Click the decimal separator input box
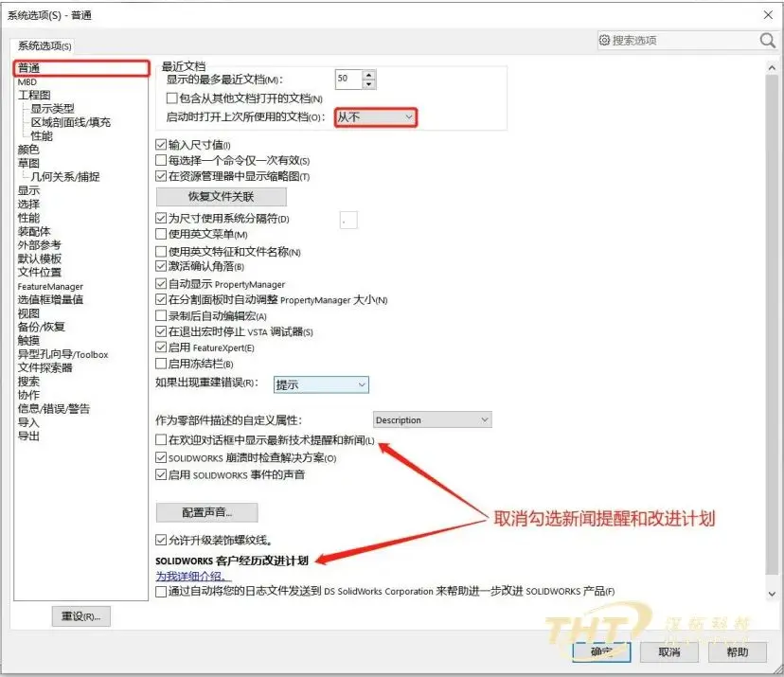 pyautogui.click(x=348, y=220)
